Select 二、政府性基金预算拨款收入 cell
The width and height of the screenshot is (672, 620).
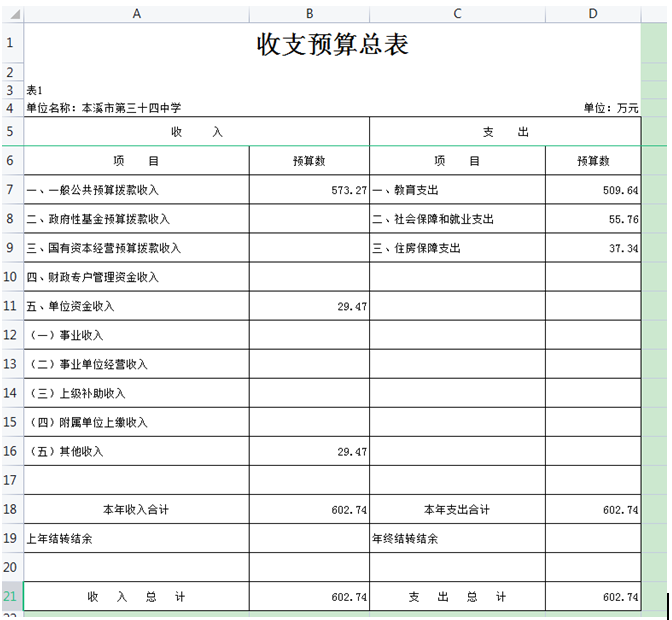click(136, 219)
